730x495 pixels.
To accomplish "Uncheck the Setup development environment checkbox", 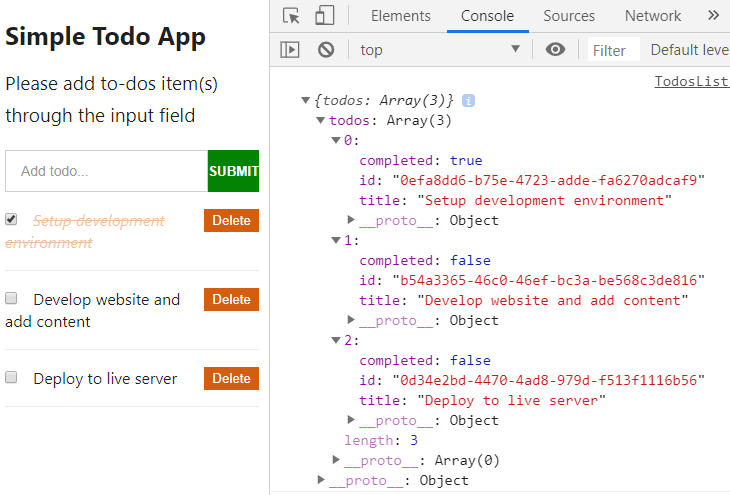I will pos(11,219).
